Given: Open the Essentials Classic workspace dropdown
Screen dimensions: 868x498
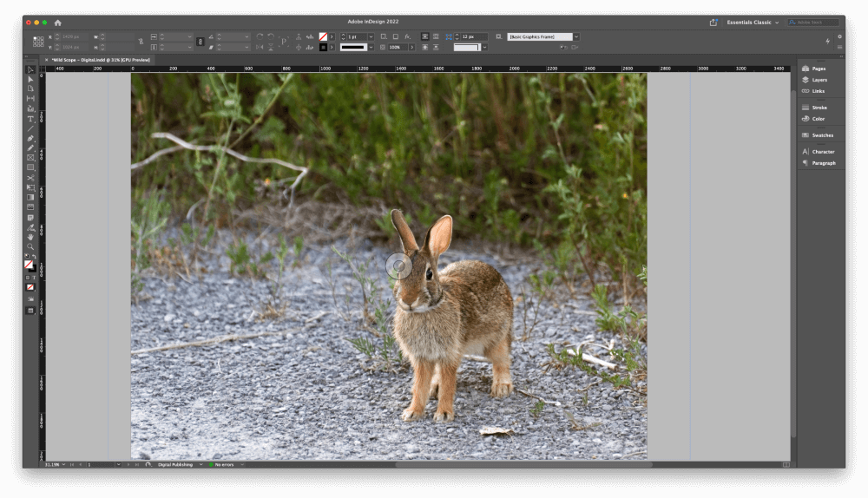Looking at the screenshot, I should pos(753,23).
